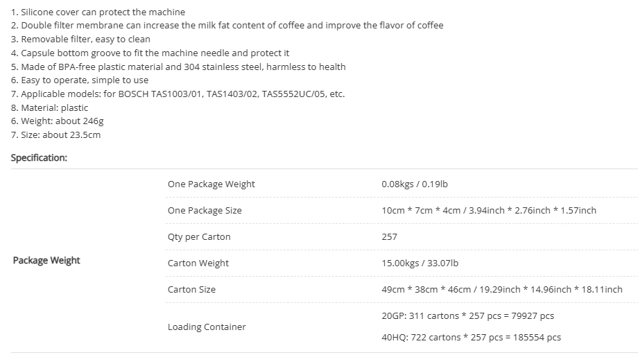Viewport: 638px width, 364px height.
Task: Select the Loading Container label
Action: click(207, 327)
